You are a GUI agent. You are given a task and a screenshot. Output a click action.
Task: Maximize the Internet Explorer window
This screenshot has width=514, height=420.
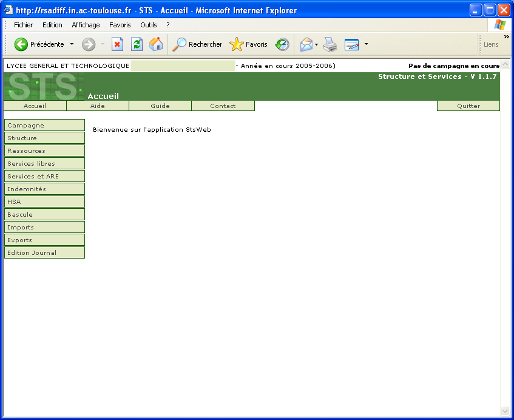click(490, 10)
